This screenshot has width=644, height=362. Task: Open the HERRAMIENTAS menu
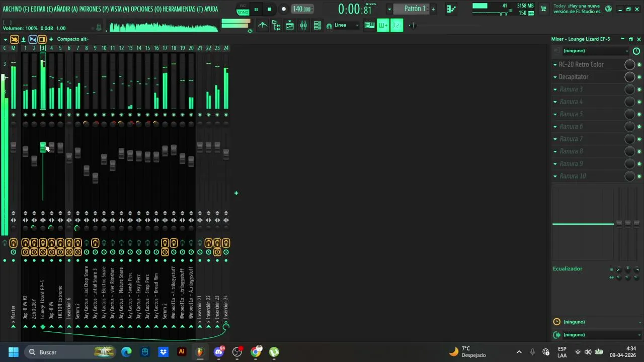tap(182, 9)
